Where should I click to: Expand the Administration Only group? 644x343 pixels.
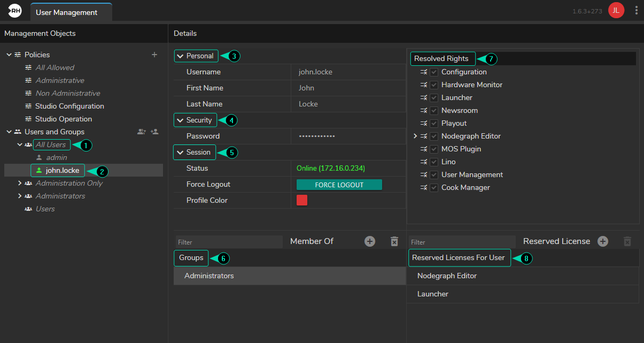tap(20, 183)
